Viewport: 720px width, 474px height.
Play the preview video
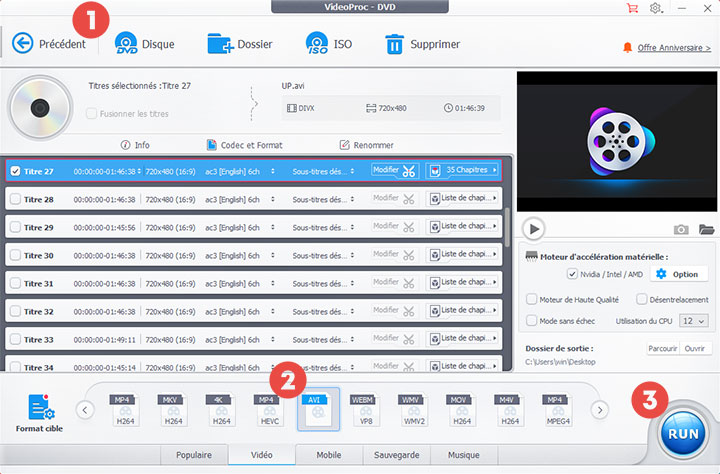[534, 229]
